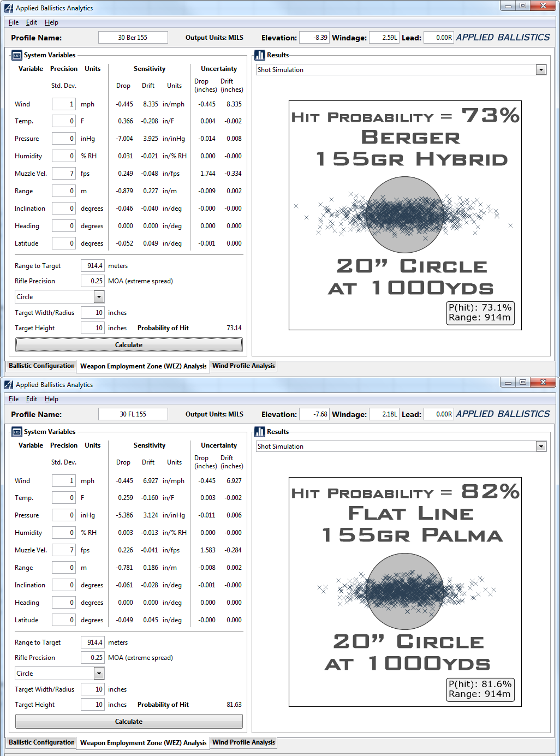Select WEZ Analysis tab in 30 Ber 155 window
560x756 pixels.
click(143, 366)
